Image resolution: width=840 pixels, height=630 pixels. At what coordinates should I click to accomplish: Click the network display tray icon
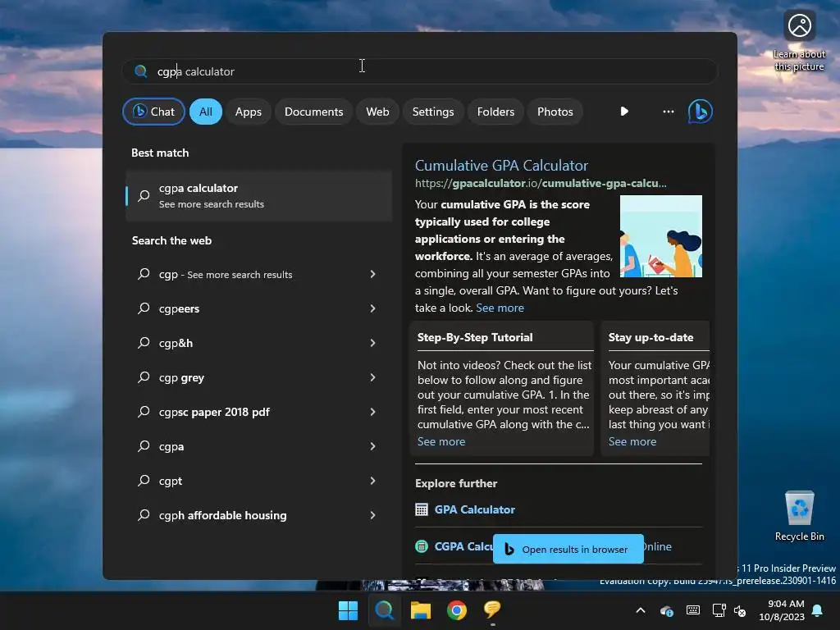[x=719, y=610]
